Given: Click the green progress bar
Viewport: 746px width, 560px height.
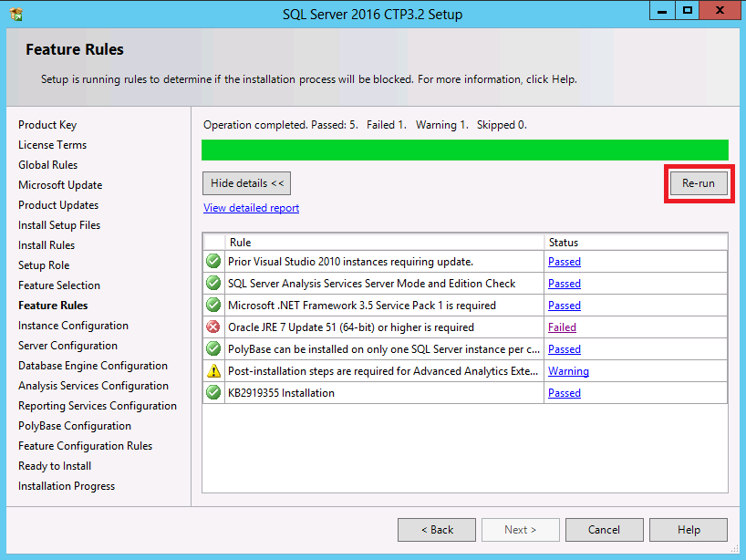Looking at the screenshot, I should coord(465,150).
